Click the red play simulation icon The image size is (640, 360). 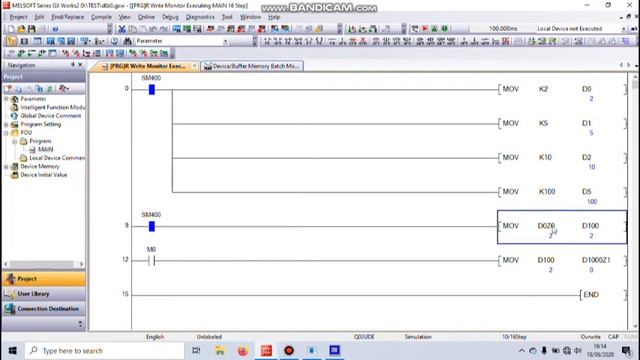(x=424, y=29)
